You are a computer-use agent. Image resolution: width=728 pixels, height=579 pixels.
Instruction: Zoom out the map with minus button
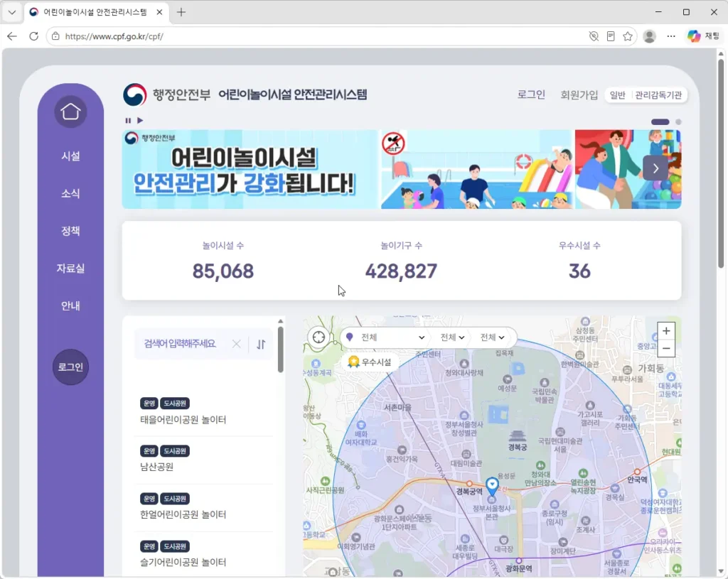[x=666, y=348]
